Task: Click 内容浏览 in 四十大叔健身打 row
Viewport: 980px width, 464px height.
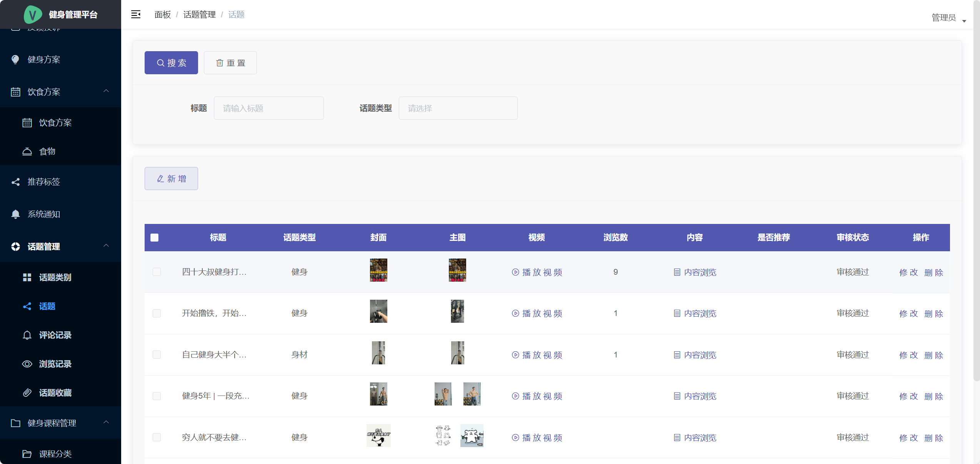Action: (695, 272)
